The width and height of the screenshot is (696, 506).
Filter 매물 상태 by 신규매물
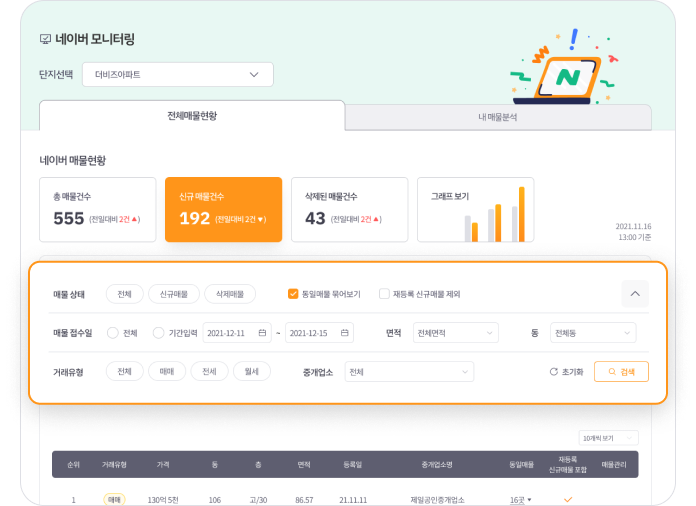point(174,294)
